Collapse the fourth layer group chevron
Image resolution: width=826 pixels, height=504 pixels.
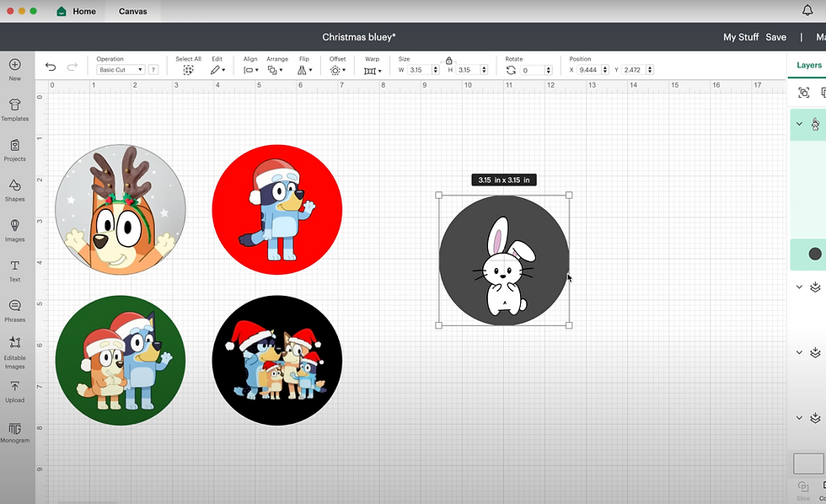click(799, 418)
